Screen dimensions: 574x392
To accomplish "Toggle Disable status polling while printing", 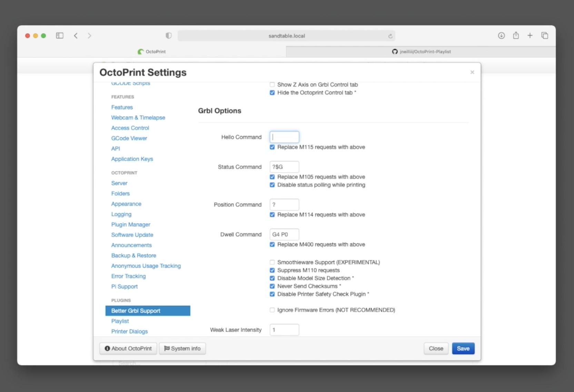I will coord(272,185).
